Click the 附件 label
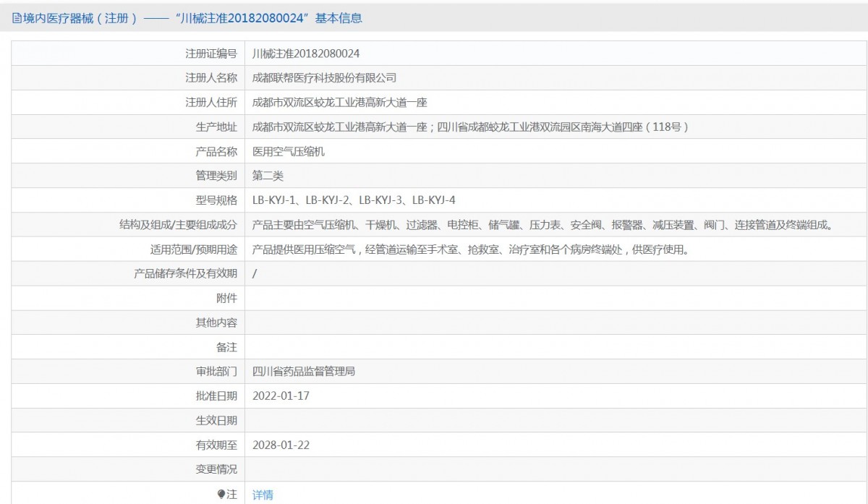This screenshot has height=504, width=868. pos(227,298)
